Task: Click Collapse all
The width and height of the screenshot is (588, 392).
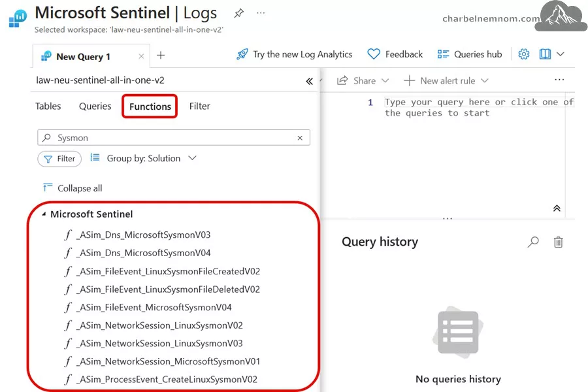Action: (73, 188)
